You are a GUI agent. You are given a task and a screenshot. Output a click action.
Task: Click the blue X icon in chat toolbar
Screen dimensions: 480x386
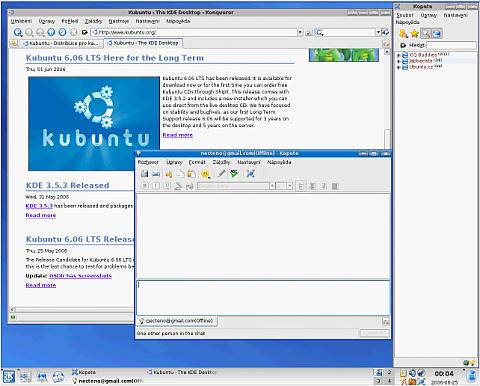pos(250,173)
